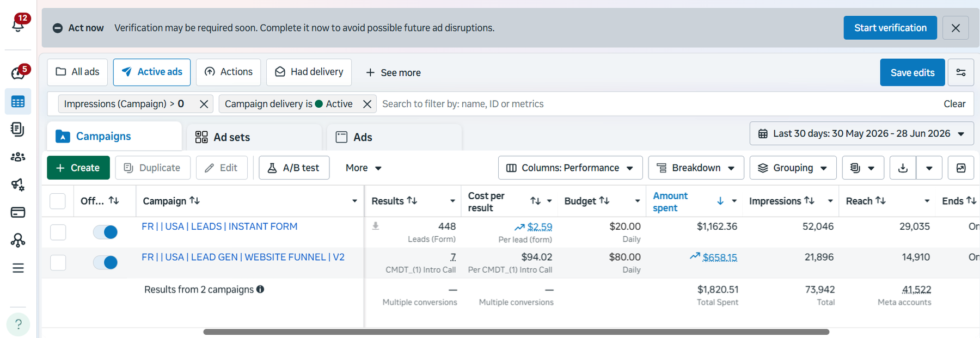Open the export options dropdown arrow
Viewport: 980px width, 338px height.
tap(929, 168)
